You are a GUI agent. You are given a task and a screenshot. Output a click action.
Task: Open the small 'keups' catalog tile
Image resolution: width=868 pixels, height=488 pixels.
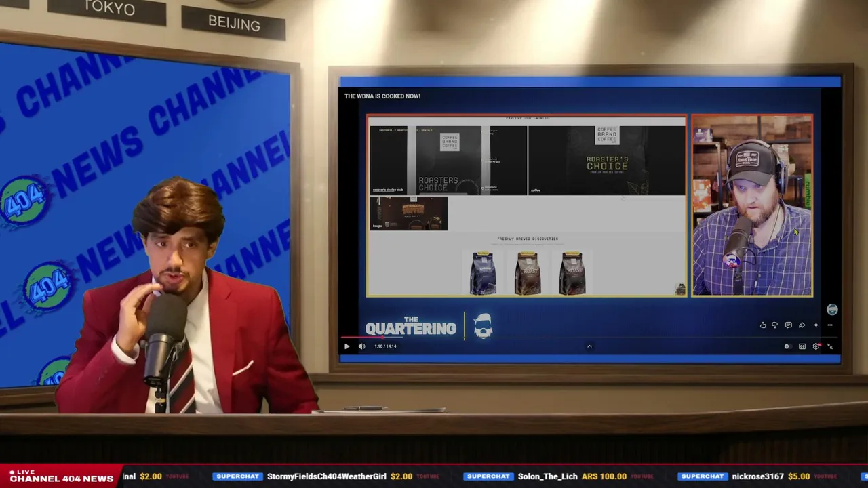coord(409,213)
